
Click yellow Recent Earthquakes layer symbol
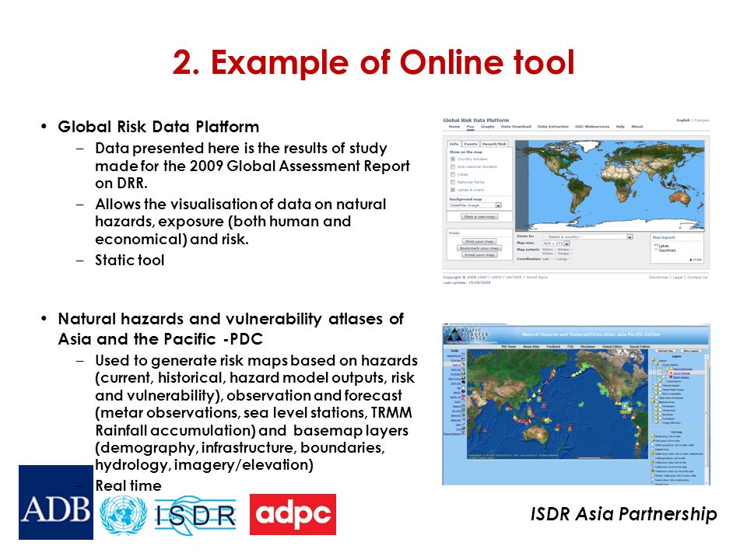click(x=671, y=368)
